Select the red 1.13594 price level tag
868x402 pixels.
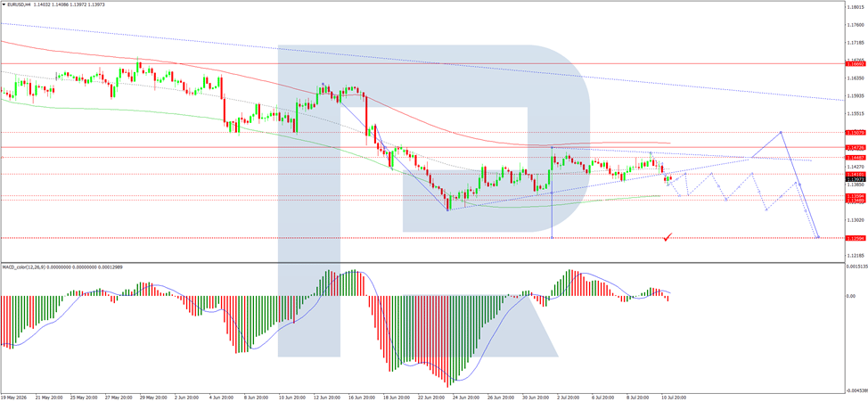856,196
